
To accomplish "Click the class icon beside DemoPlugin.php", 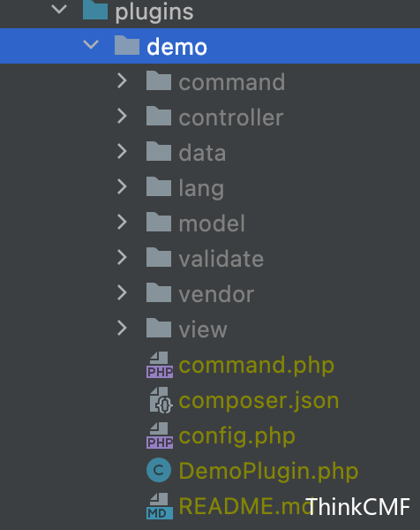I will (x=159, y=471).
